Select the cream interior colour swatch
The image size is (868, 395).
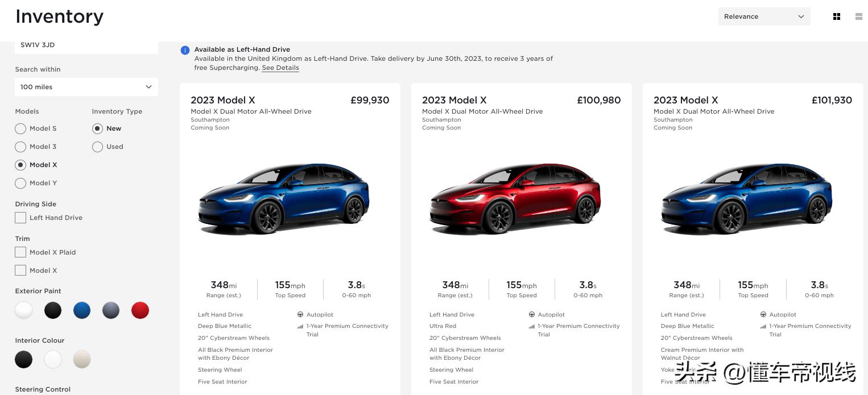[x=82, y=359]
